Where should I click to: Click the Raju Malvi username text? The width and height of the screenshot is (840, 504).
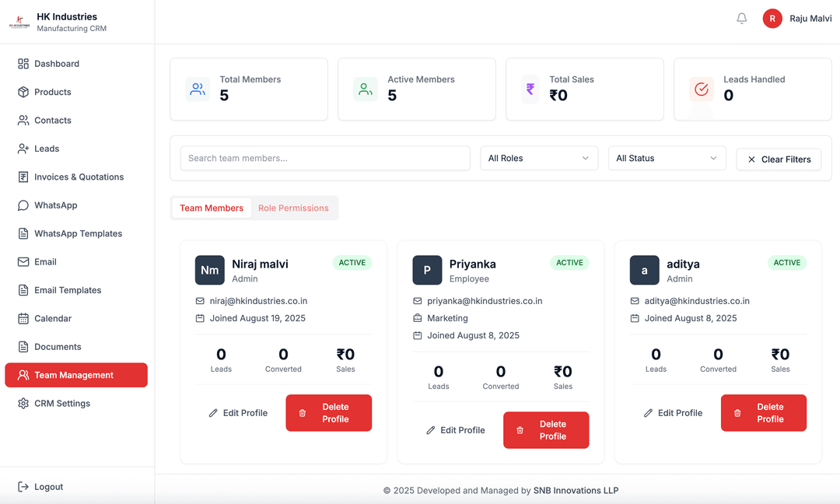810,18
